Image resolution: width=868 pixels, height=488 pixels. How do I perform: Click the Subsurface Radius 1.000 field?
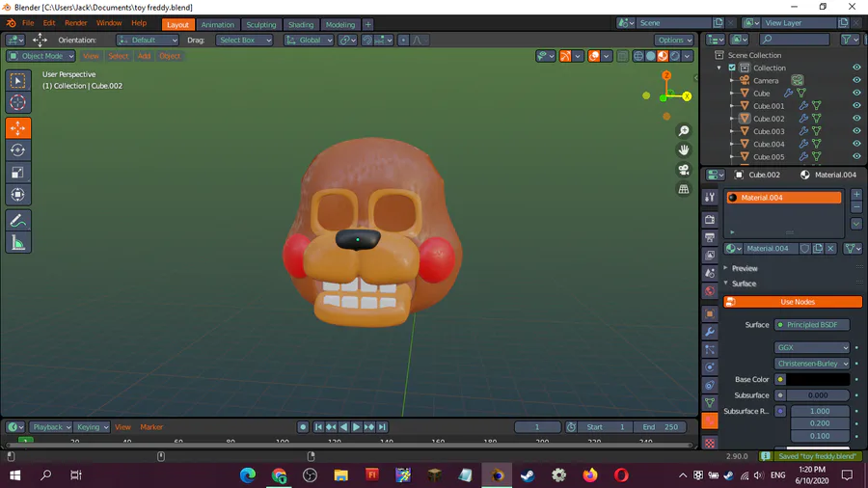click(820, 411)
